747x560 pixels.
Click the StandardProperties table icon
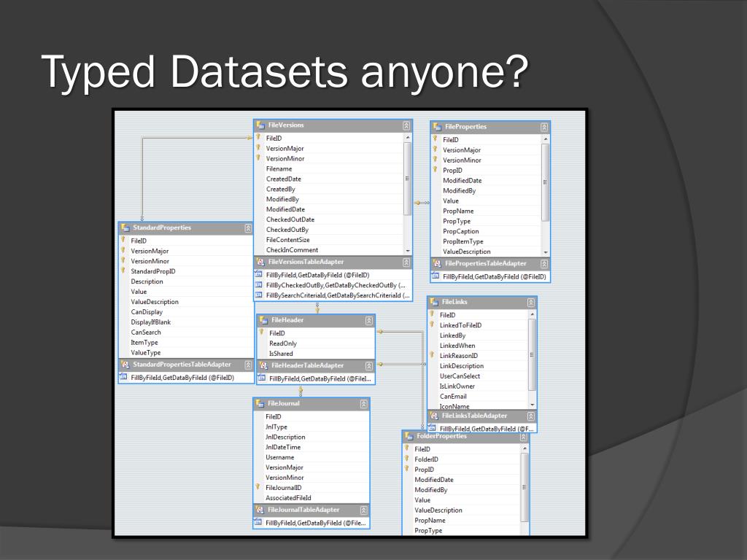click(x=125, y=227)
